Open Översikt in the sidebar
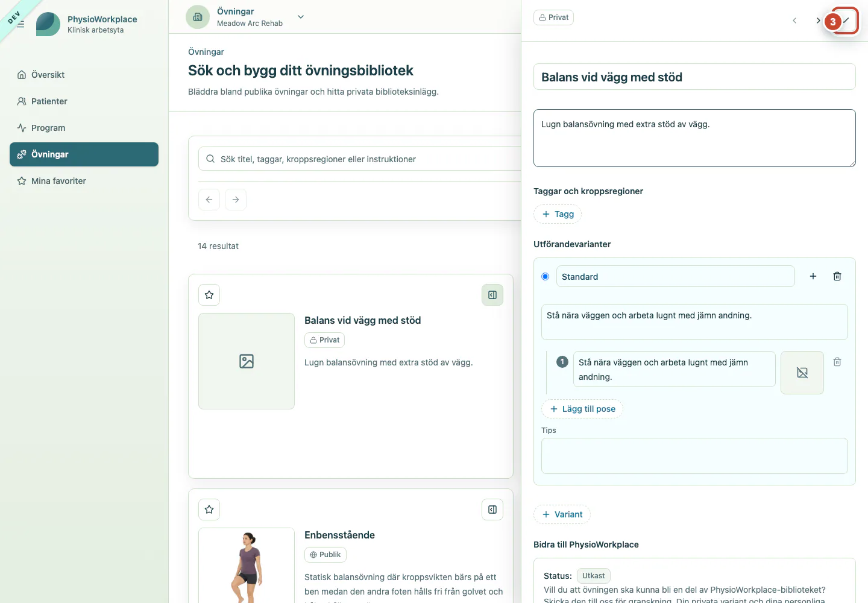 (84, 75)
